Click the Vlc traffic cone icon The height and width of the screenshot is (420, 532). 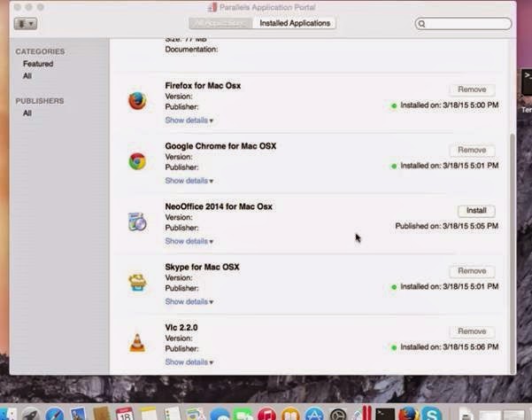click(137, 343)
